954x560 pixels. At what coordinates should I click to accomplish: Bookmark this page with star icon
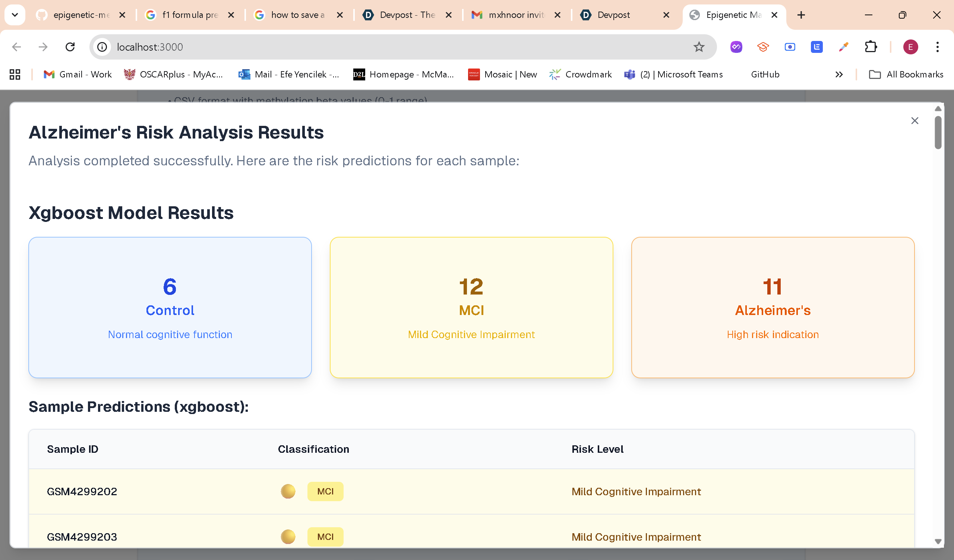698,47
